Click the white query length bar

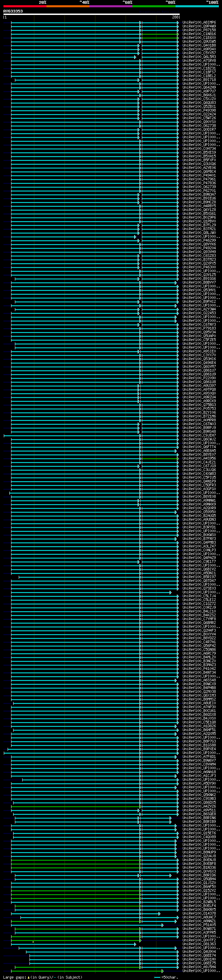pos(92,14)
